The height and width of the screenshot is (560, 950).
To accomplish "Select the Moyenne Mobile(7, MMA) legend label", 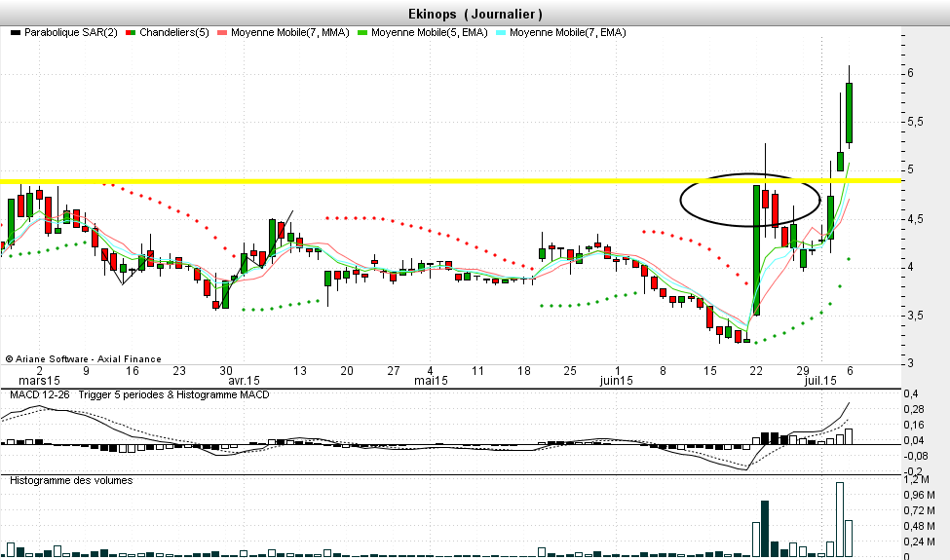I will (x=290, y=33).
